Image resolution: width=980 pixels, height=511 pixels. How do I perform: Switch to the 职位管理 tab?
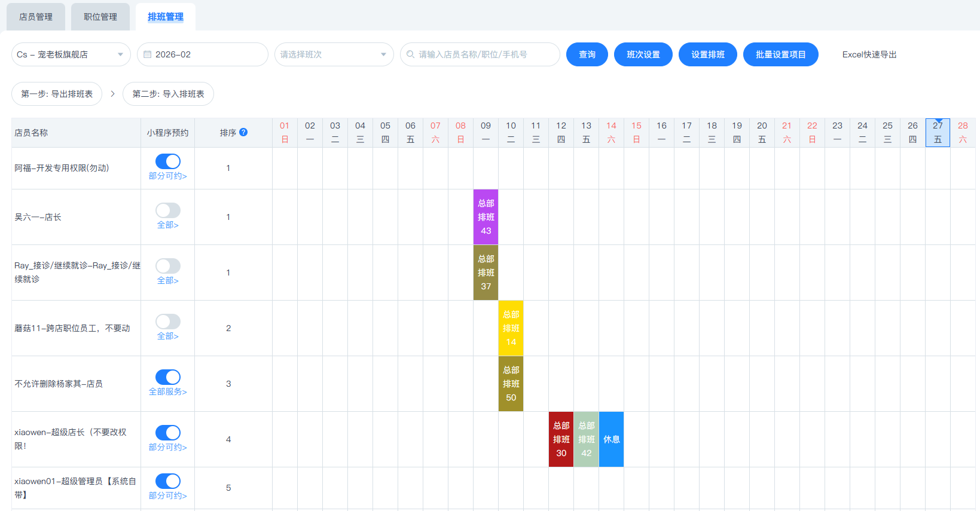coord(100,17)
